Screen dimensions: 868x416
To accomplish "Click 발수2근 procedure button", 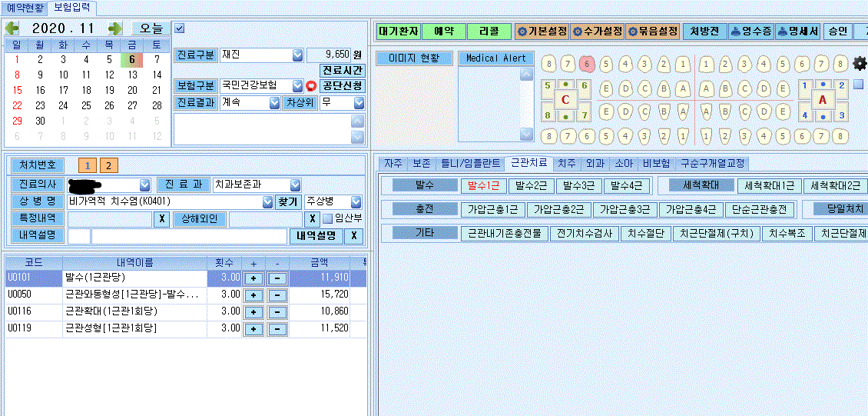I will point(532,185).
